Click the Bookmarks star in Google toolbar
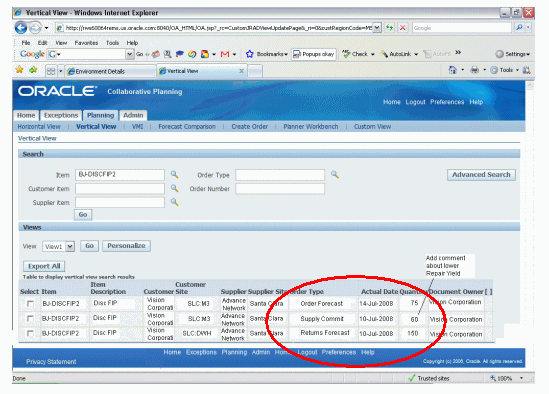The image size is (549, 394). [249, 54]
